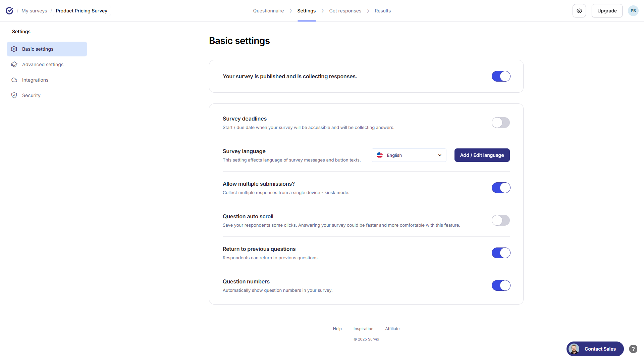Image resolution: width=644 pixels, height=363 pixels.
Task: Click the Basic settings gear icon
Action: 14,49
